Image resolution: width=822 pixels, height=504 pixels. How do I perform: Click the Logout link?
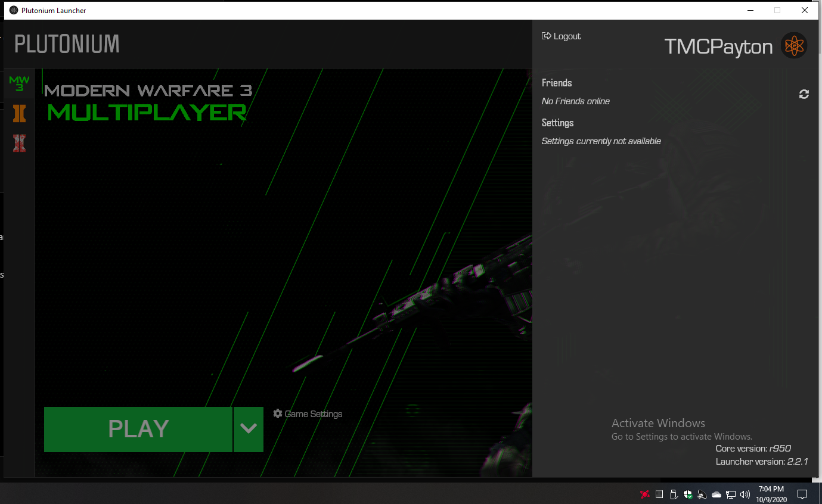[561, 36]
